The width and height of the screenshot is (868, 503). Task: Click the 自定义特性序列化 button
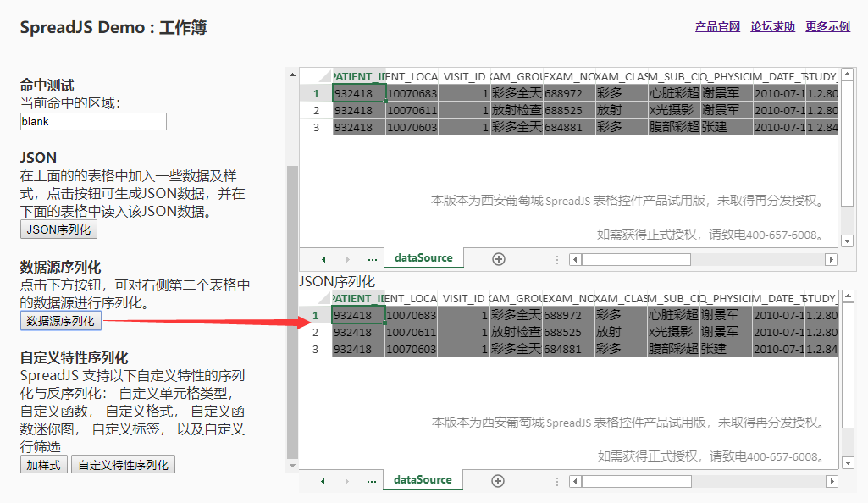(124, 465)
